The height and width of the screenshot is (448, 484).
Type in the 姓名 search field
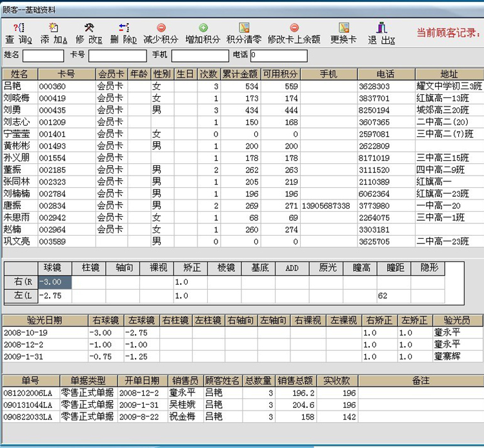[43, 56]
